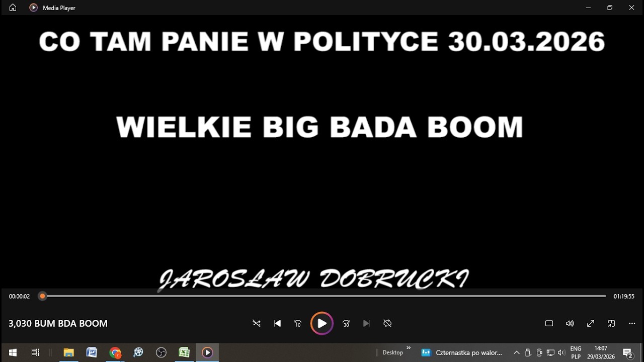Open File Explorer from taskbar
This screenshot has width=644, height=362.
pyautogui.click(x=68, y=352)
